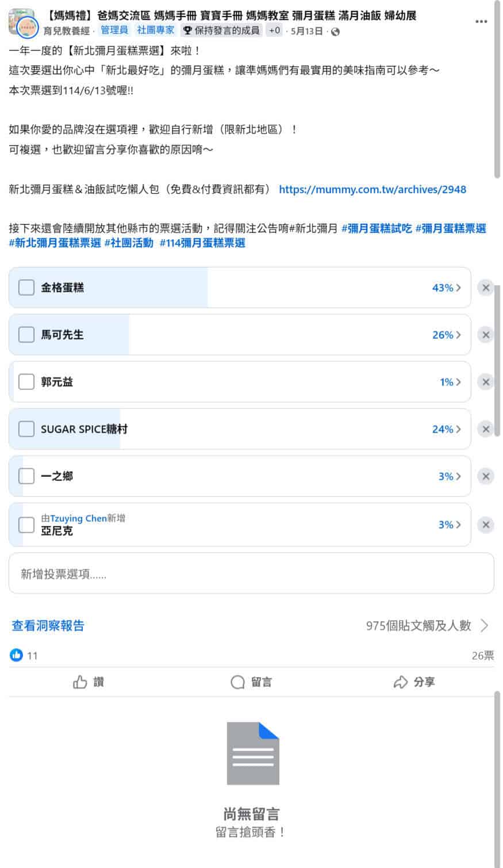Remove the 郭元益 poll option with X
Screen dimensions: 503x868
tap(486, 382)
